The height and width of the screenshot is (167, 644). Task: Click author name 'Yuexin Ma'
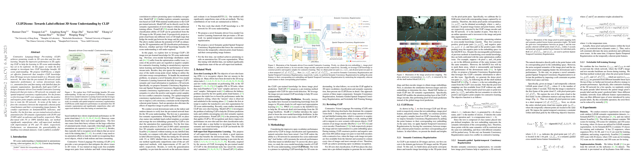(92, 32)
